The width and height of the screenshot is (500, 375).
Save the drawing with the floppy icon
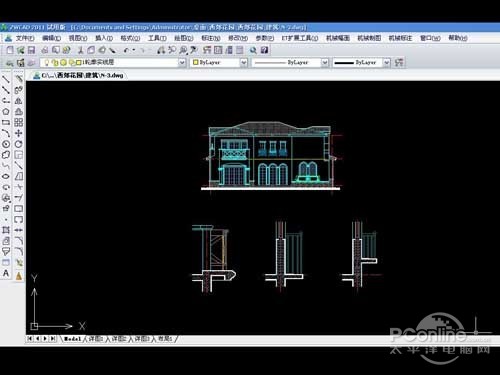(31, 50)
